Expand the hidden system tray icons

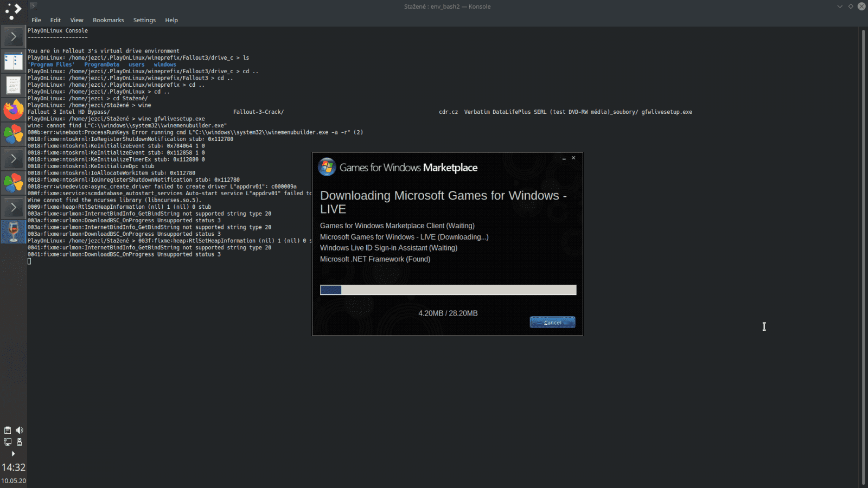point(13,454)
